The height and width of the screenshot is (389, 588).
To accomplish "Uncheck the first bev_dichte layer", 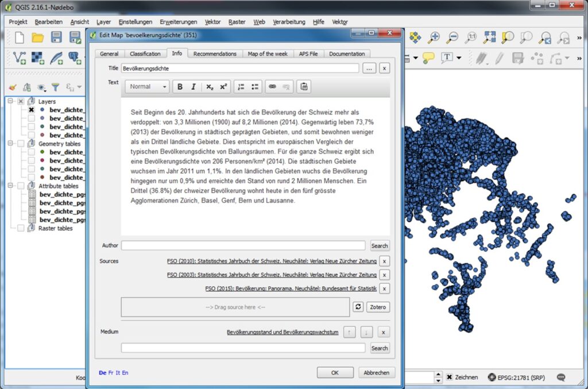I will [x=32, y=110].
